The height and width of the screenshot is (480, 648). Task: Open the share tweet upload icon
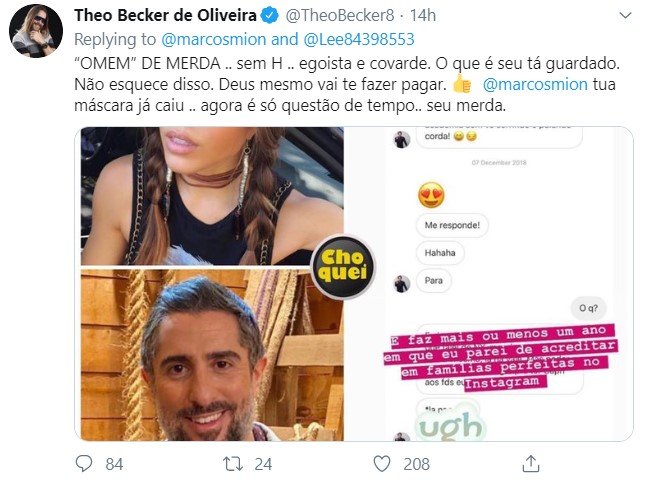531,463
